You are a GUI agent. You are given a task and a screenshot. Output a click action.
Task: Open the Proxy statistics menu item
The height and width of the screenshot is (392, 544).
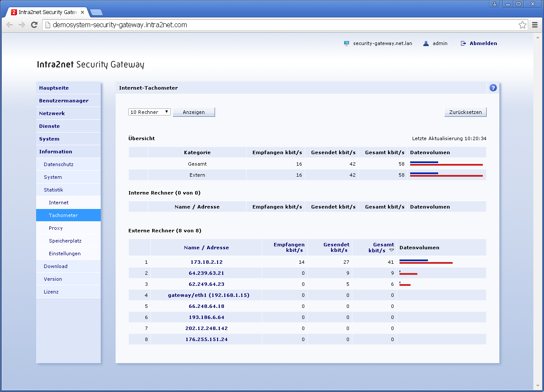tap(56, 228)
